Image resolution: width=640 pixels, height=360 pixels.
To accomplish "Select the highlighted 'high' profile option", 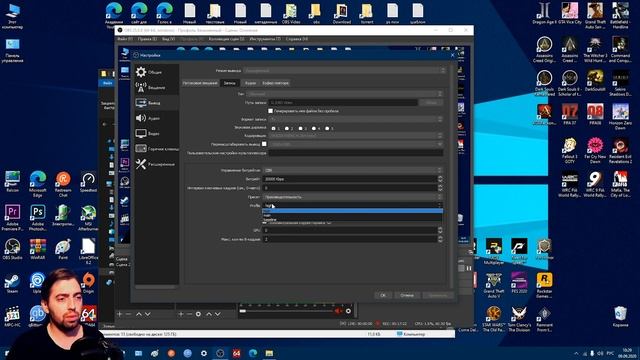I will pos(353,211).
